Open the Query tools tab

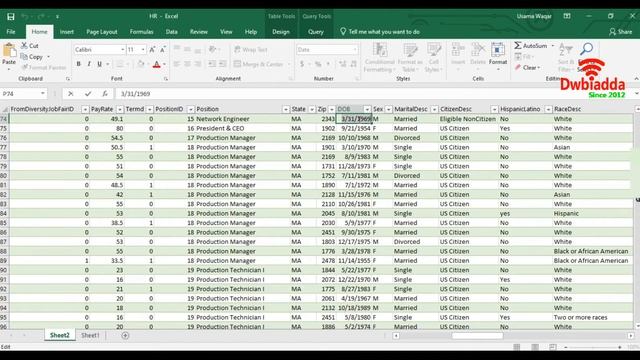[x=316, y=31]
